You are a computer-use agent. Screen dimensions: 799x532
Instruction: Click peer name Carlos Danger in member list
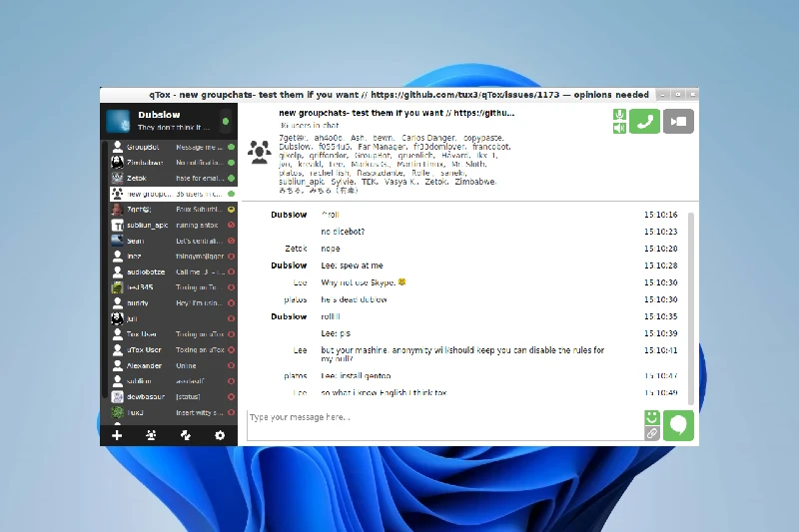tap(428, 138)
